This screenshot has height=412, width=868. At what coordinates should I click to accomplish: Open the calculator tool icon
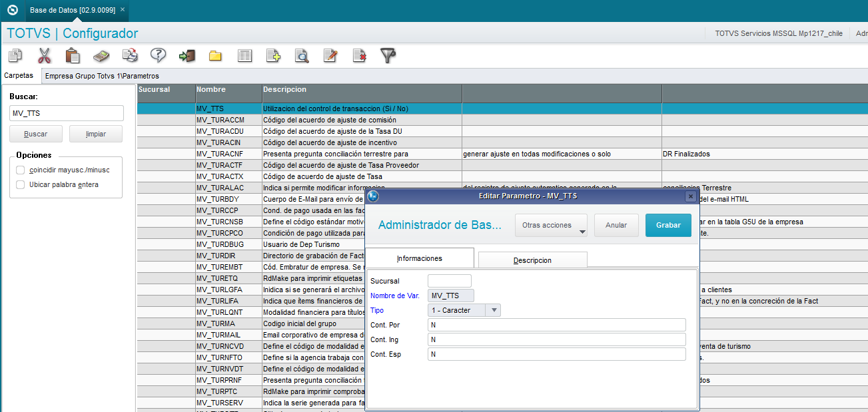(x=101, y=56)
